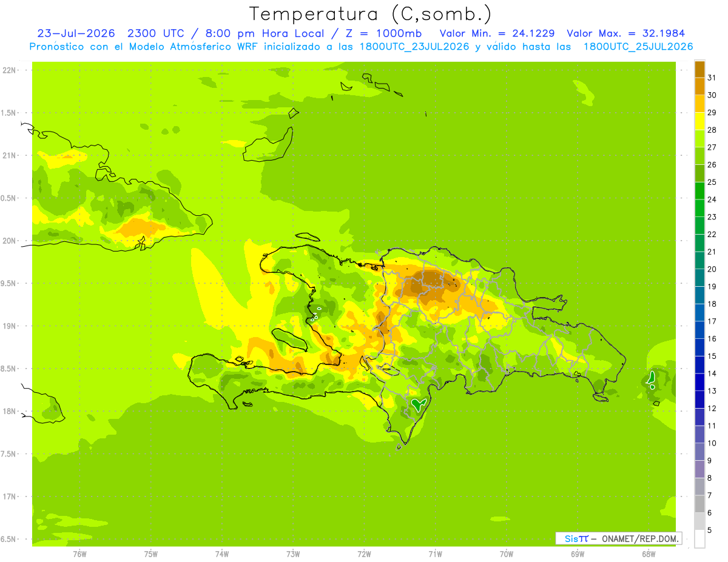
Task: Click legend value 12
Action: pos(712,408)
